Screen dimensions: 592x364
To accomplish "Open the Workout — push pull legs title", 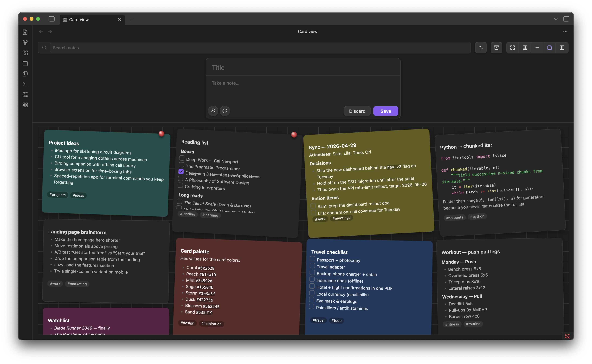I will [x=470, y=252].
